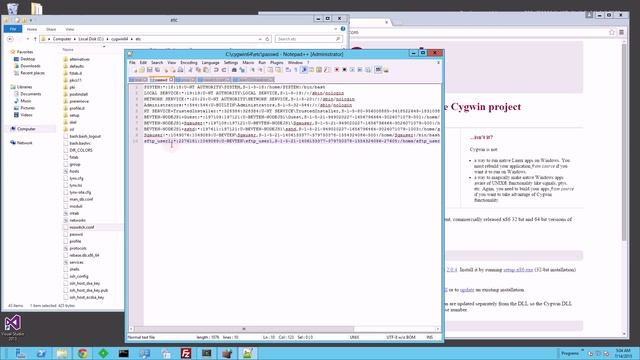Viewport: 640px width, 360px height.
Task: Open the Share ribbon tab in Explorer
Action: pos(51,29)
